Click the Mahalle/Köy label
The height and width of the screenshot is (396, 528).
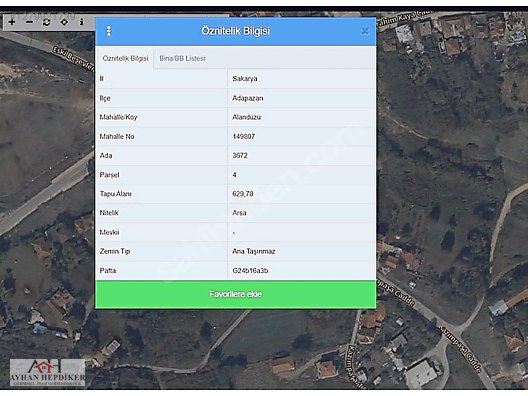pos(118,117)
